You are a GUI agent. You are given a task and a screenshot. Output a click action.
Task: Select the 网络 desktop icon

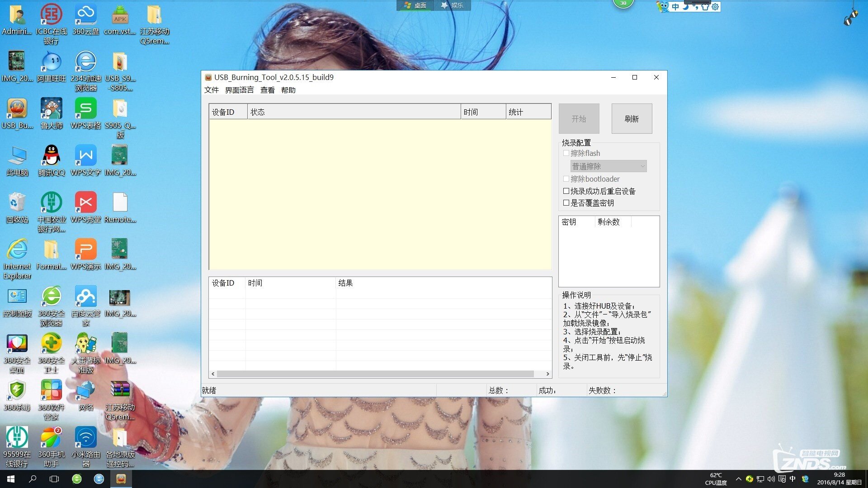[85, 395]
